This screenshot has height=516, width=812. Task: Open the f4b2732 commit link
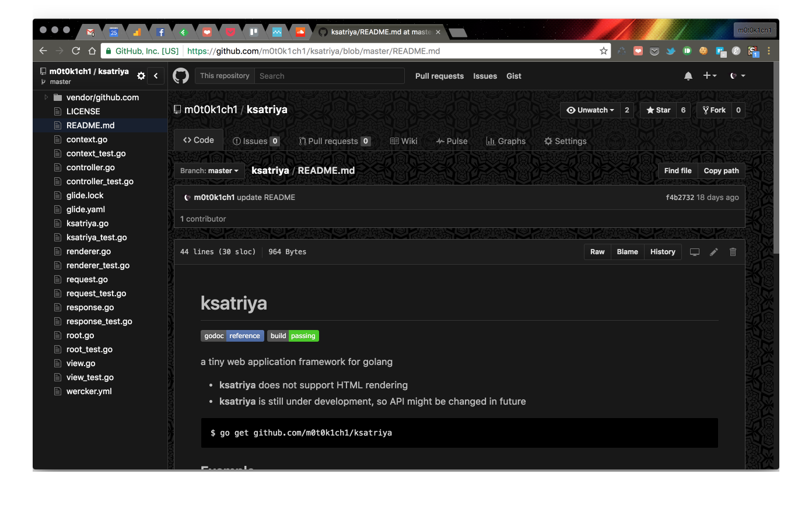680,198
